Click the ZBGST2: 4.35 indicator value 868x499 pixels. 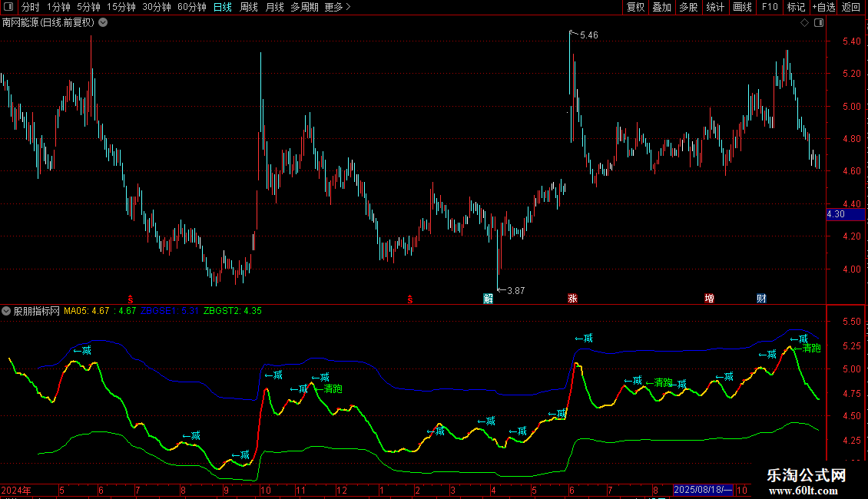233,311
